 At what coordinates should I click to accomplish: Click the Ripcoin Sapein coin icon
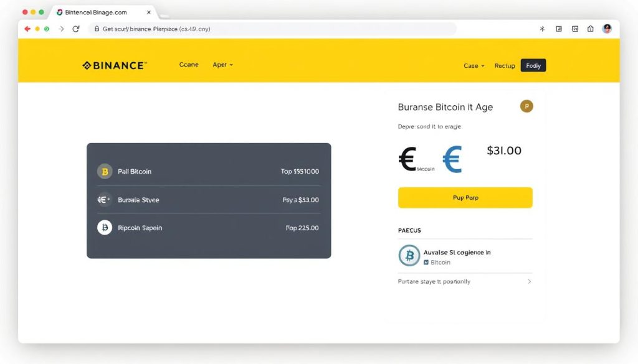pyautogui.click(x=105, y=228)
